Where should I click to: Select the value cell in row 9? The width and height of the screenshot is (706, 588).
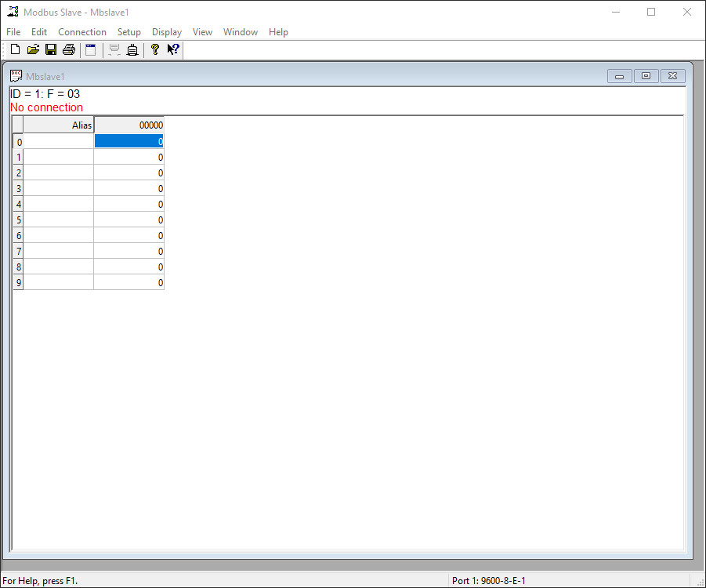coord(129,282)
